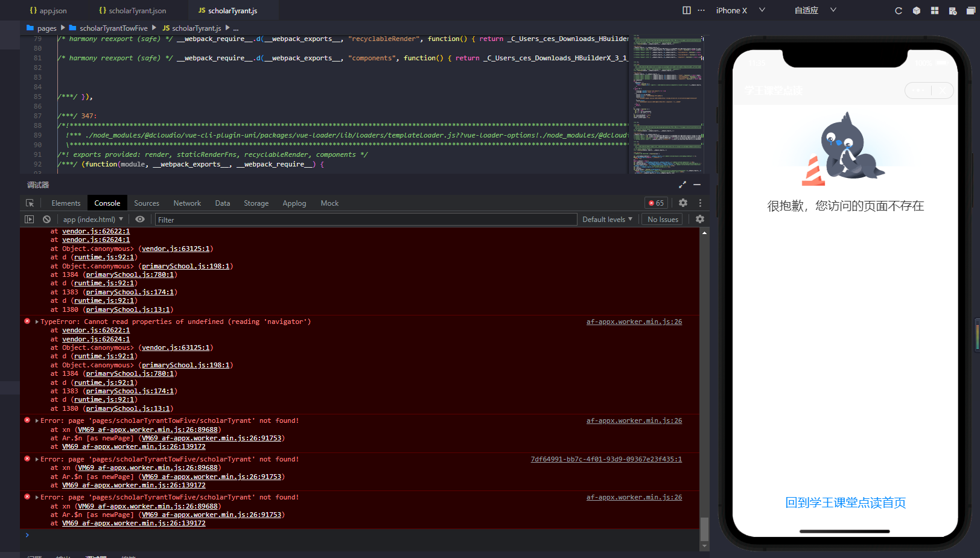Open the iPhone X device dropdown

click(740, 10)
